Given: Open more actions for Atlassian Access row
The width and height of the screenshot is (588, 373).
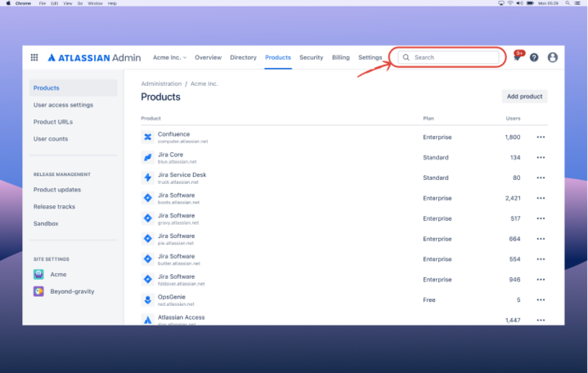Looking at the screenshot, I should pos(541,320).
